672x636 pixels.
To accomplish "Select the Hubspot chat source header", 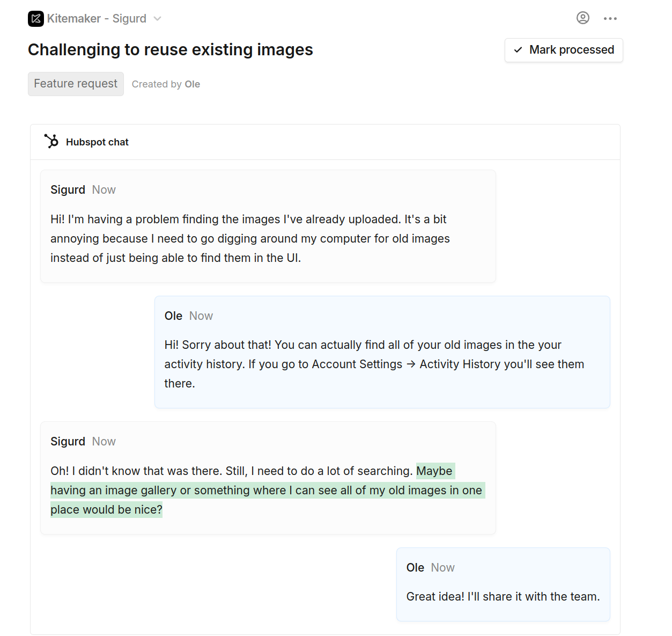I will click(97, 142).
